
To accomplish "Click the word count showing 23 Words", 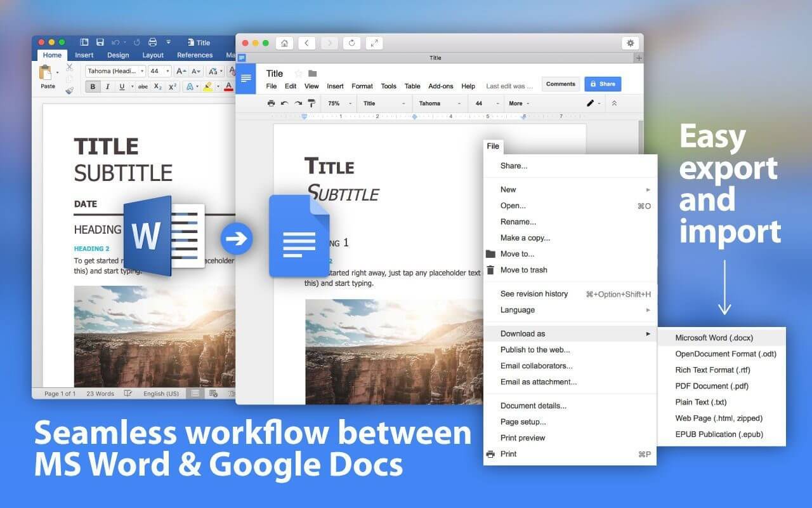I will [x=100, y=393].
